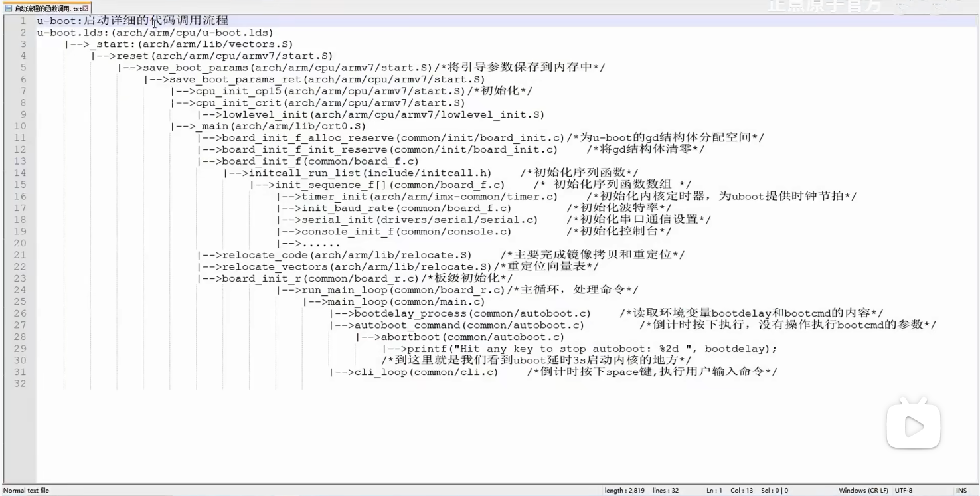Click the 'init_sequence_f[]' text
The width and height of the screenshot is (980, 496).
[x=330, y=185]
